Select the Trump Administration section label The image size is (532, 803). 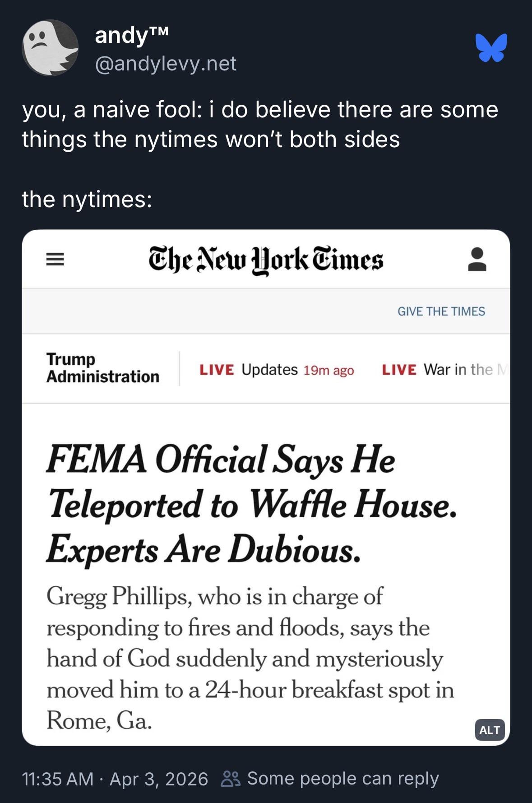(103, 368)
